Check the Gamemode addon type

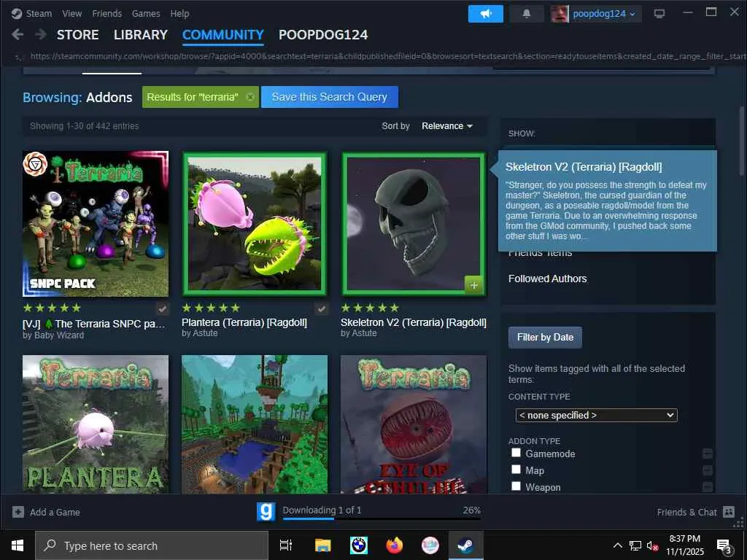pos(516,452)
